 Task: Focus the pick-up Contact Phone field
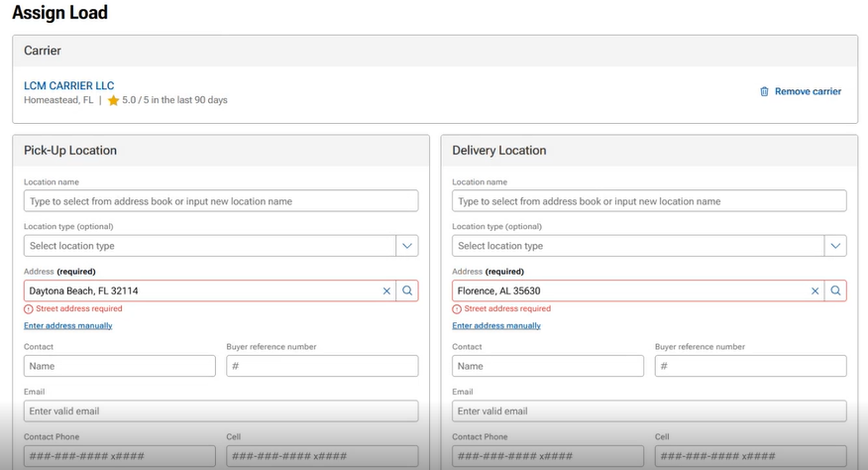coord(120,456)
